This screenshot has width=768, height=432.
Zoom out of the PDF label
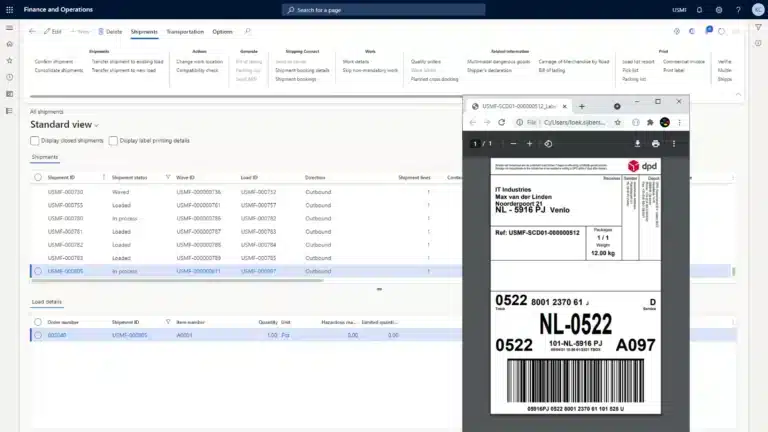pos(513,144)
